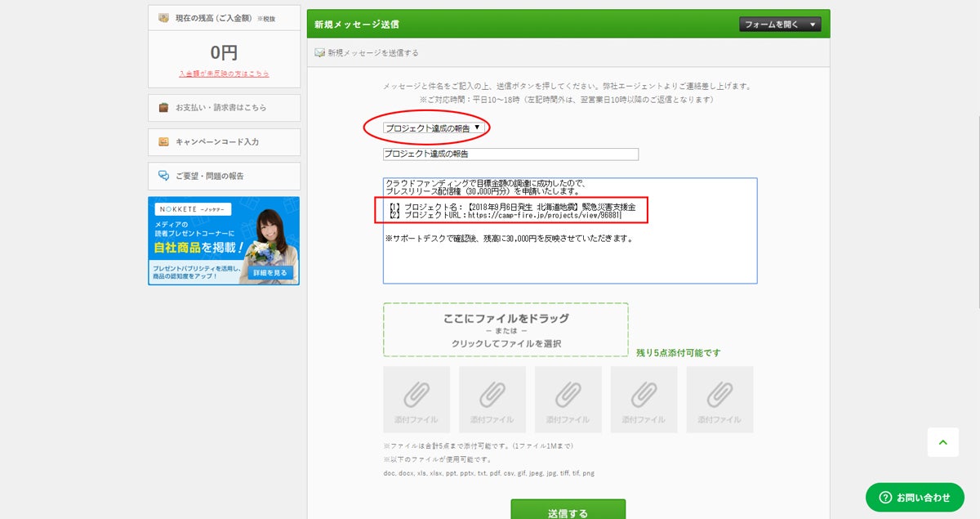The image size is (980, 519).
Task: Click the subject input showing プロジェクト達成の報告
Action: tap(510, 154)
